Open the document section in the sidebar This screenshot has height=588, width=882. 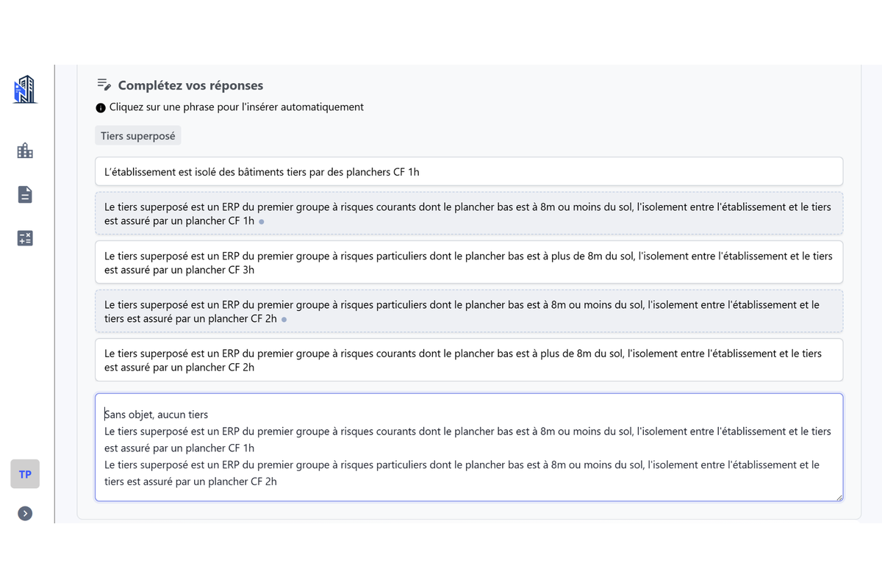point(24,194)
